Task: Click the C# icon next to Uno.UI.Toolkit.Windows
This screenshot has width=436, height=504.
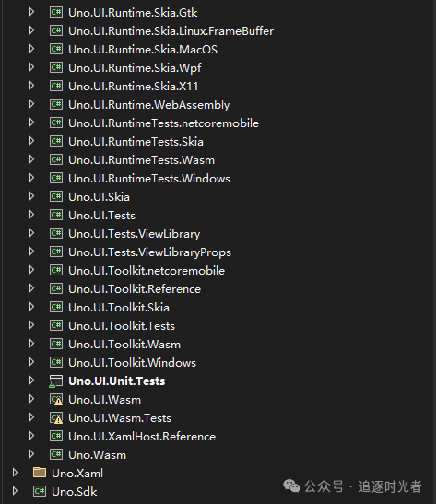Action: click(x=56, y=363)
